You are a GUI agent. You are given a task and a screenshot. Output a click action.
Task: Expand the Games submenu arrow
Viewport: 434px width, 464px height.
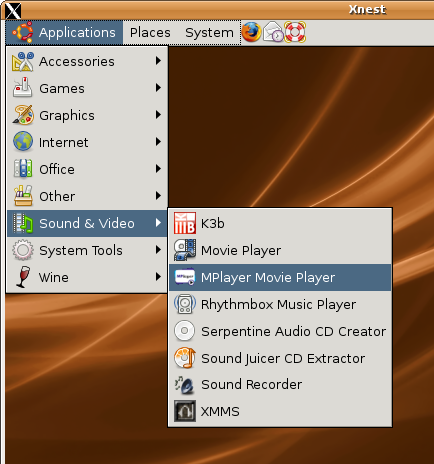[x=158, y=88]
